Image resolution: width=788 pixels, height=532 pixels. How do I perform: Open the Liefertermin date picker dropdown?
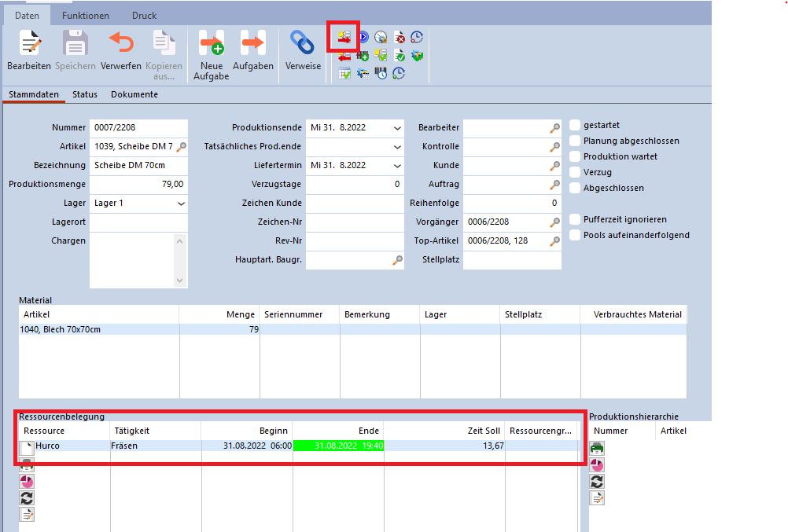point(398,166)
